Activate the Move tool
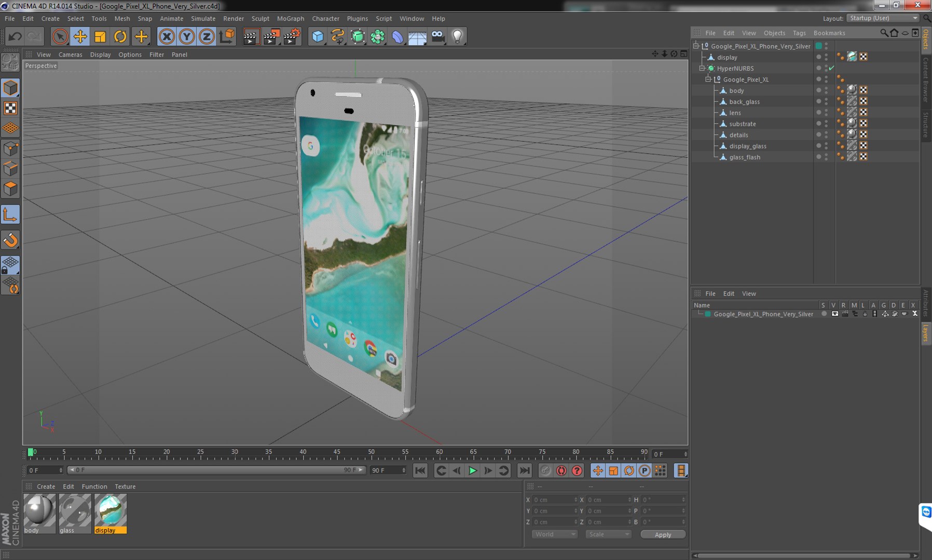 point(80,36)
